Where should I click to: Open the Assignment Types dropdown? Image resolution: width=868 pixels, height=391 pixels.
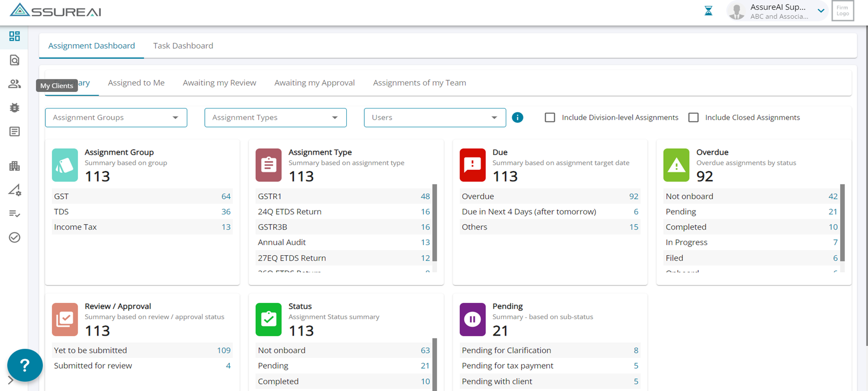pos(275,118)
